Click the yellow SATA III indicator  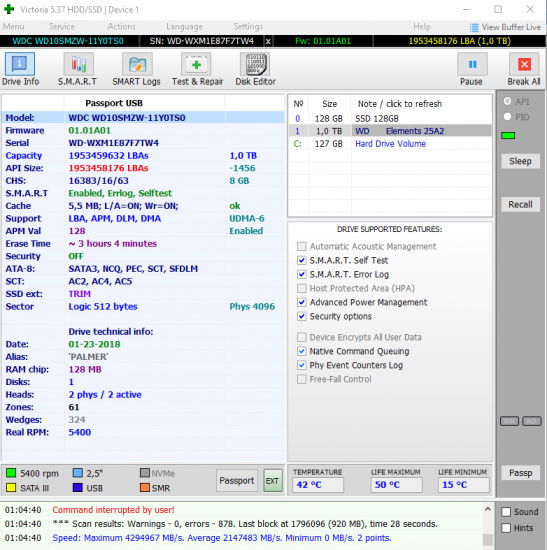[11, 488]
